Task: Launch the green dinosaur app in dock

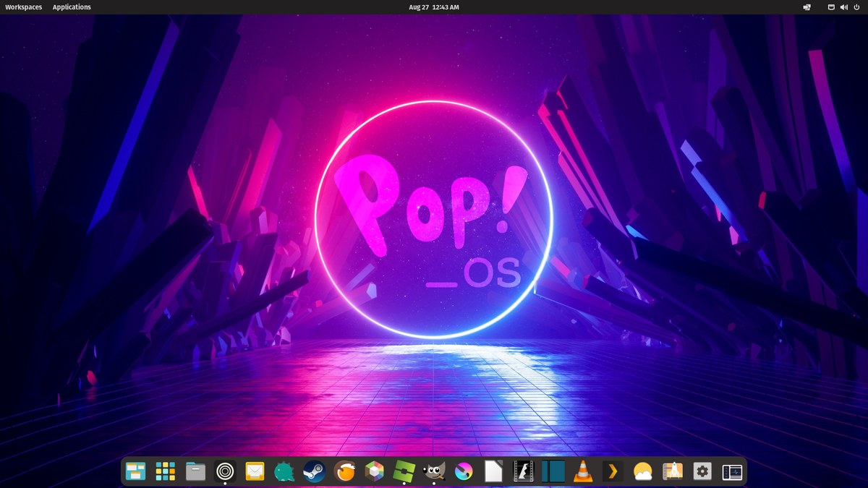Action: [284, 472]
